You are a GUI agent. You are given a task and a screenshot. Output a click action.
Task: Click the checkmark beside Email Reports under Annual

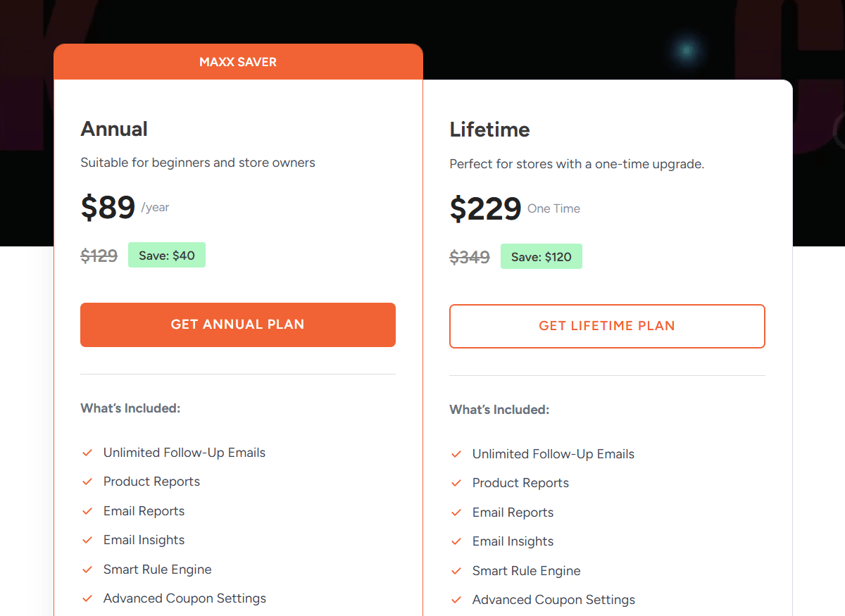coord(87,511)
